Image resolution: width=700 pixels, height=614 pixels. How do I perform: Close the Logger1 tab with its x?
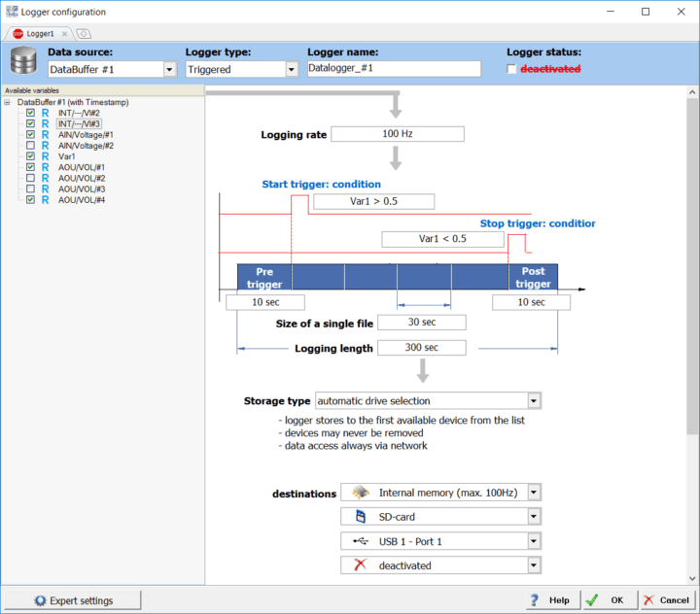(x=65, y=34)
